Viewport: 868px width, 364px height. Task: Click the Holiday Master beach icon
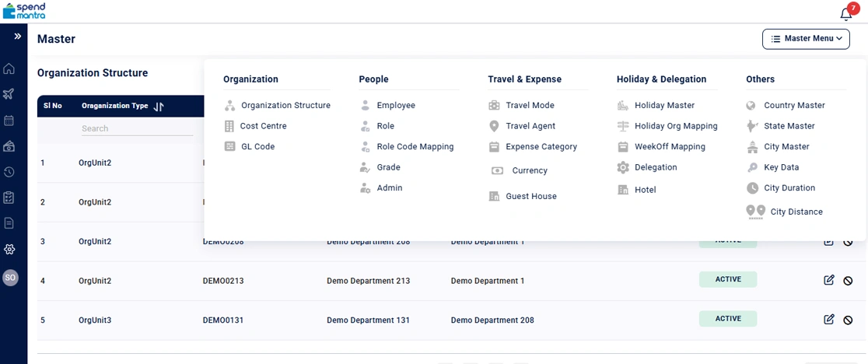623,105
